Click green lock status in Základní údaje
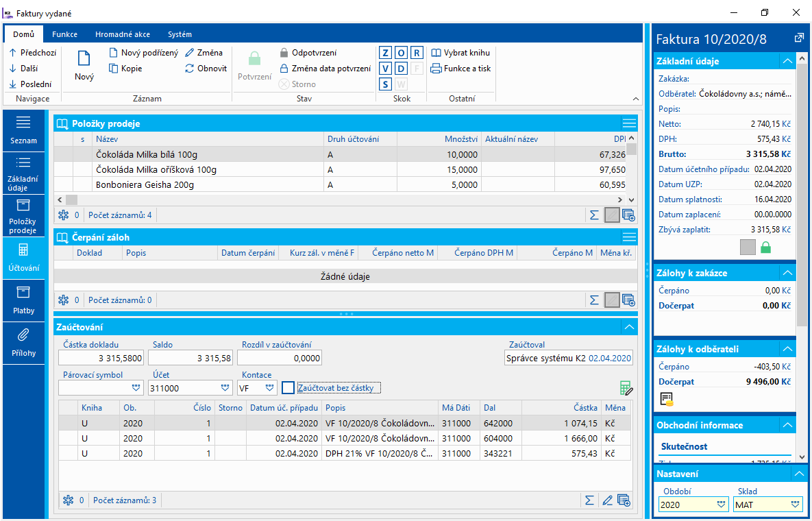Screen dimensions: 812x521 766,247
